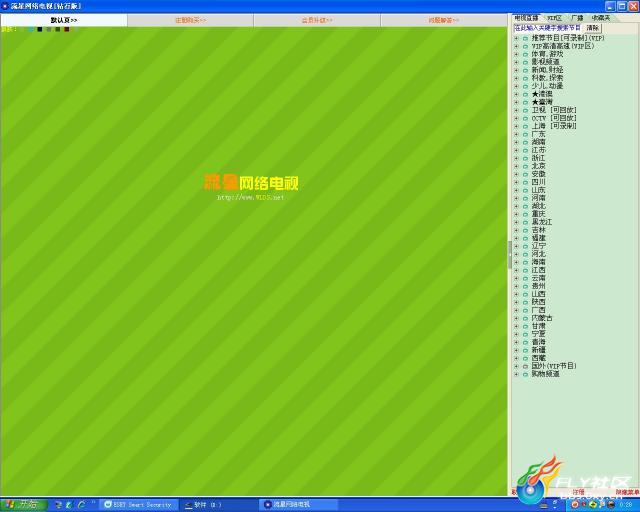The height and width of the screenshot is (512, 640).
Task: Select the 河北 tree row
Action: click(538, 254)
